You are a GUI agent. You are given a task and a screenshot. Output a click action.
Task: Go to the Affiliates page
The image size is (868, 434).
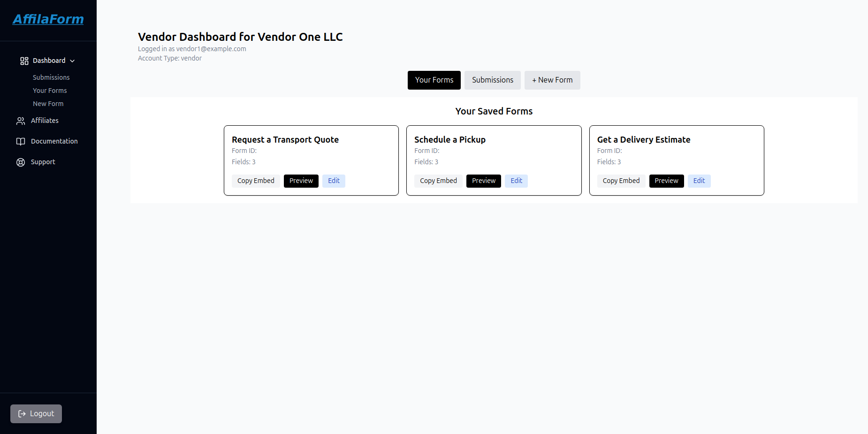point(45,121)
